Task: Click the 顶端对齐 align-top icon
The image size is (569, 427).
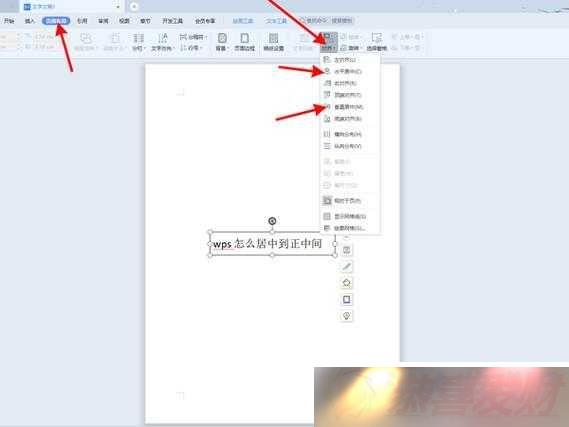Action: (327, 95)
